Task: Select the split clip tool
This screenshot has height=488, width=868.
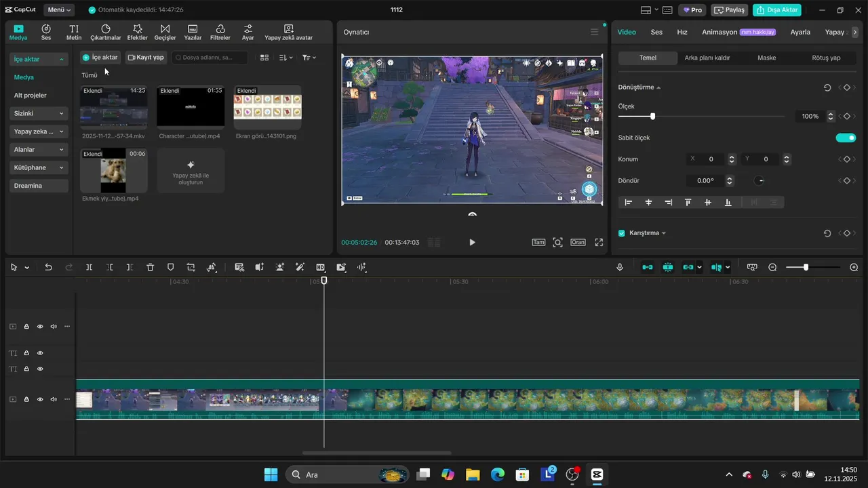Action: point(89,268)
